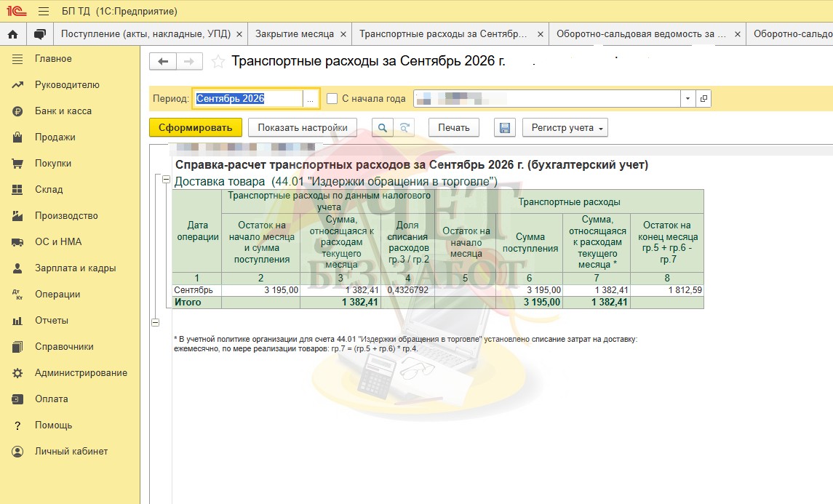The image size is (833, 504).
Task: Select the share value 0,4326792 cell
Action: pos(408,290)
